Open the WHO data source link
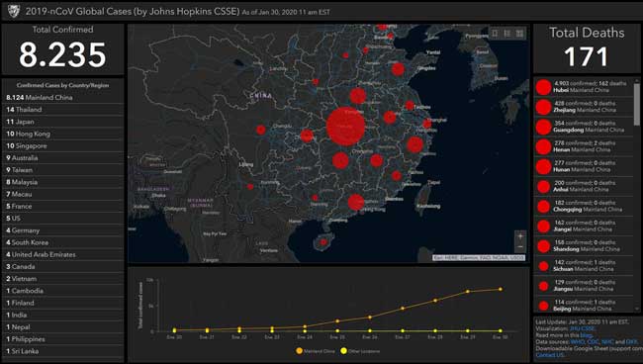This screenshot has height=364, width=643. tap(577, 341)
